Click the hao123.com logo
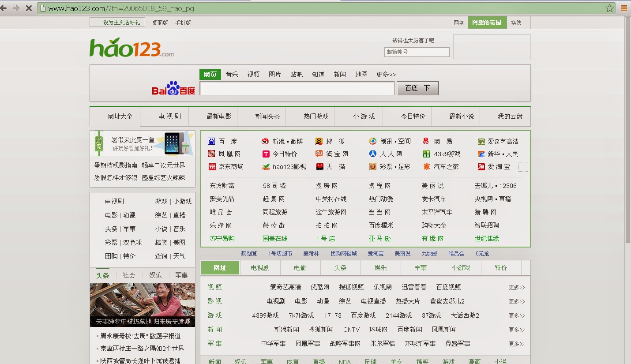This screenshot has height=364, width=631. click(132, 48)
